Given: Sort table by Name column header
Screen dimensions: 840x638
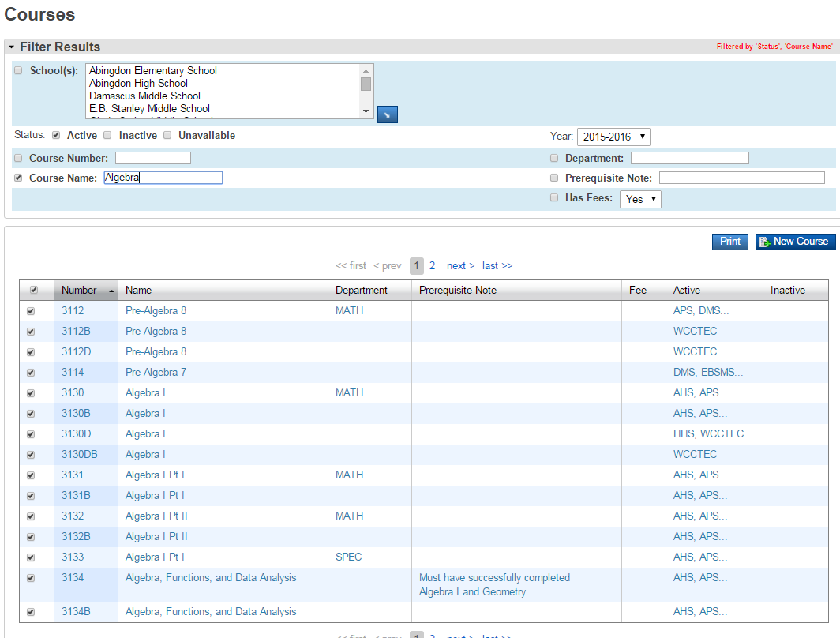Looking at the screenshot, I should (x=223, y=291).
